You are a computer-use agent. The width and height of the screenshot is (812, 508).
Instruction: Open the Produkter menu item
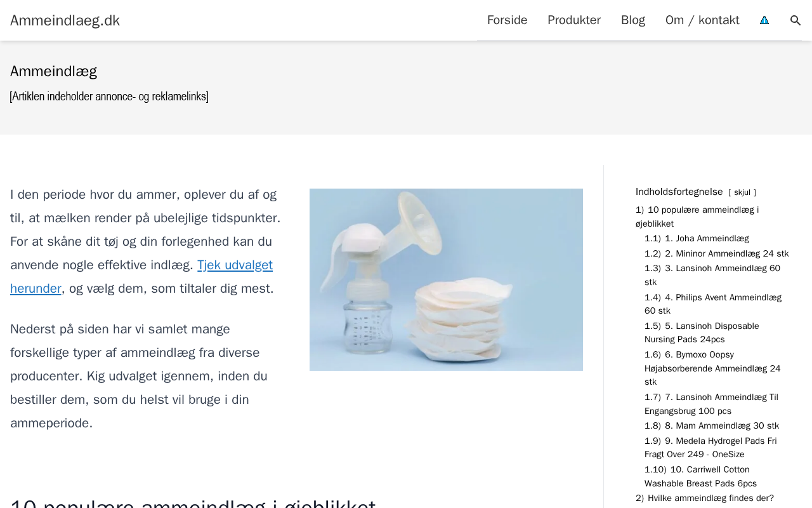pos(574,20)
